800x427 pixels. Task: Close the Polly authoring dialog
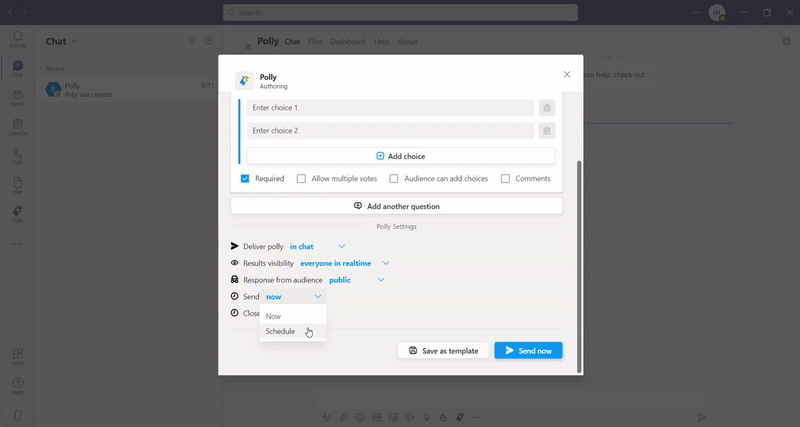[x=567, y=74]
